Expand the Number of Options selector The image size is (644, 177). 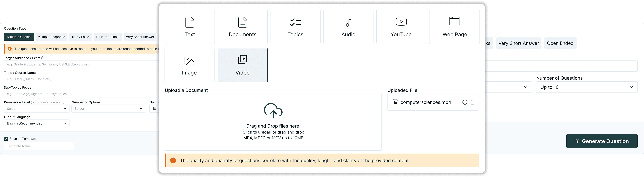tap(108, 108)
